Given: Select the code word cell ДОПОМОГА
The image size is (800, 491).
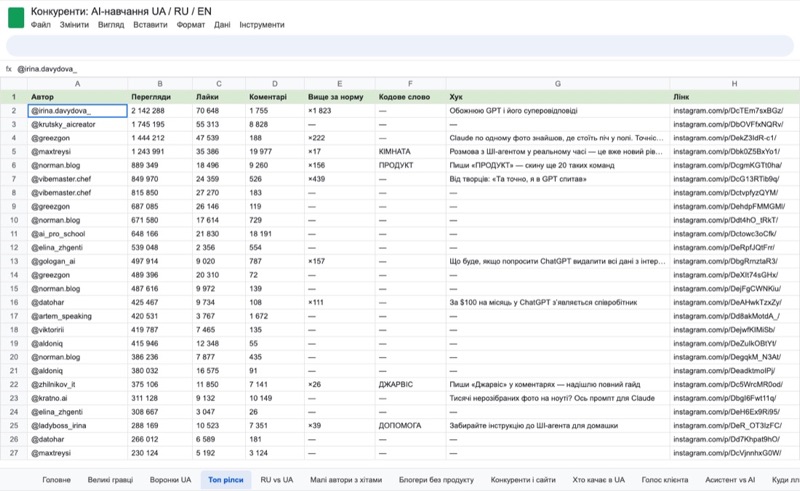Looking at the screenshot, I should (411, 426).
